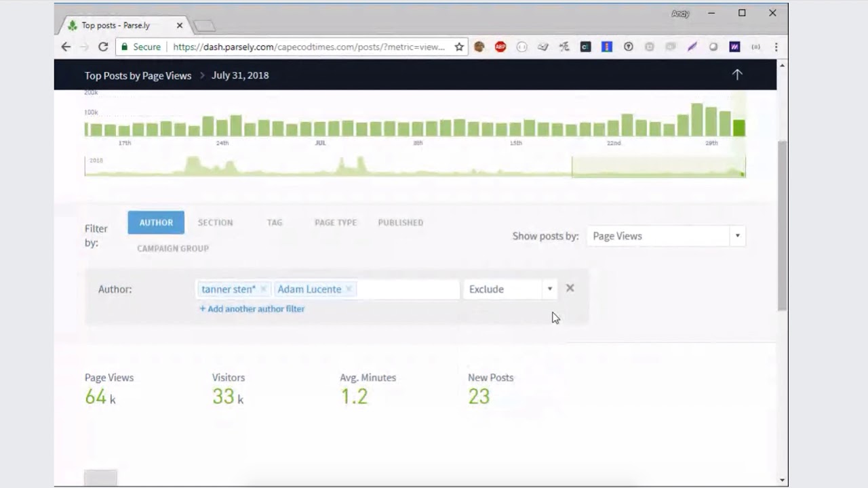
Task: Remove the tanner sten* author tag
Action: pos(263,289)
